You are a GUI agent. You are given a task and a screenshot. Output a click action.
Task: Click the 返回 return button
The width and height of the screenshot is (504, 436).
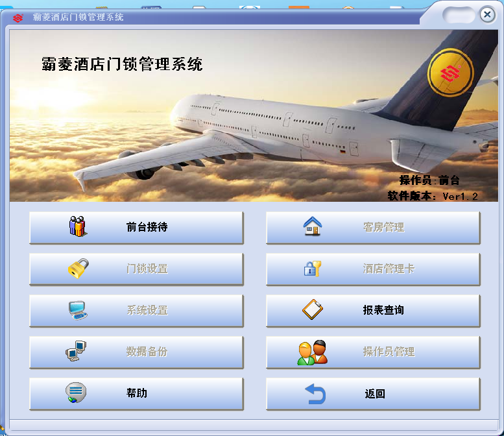[373, 394]
